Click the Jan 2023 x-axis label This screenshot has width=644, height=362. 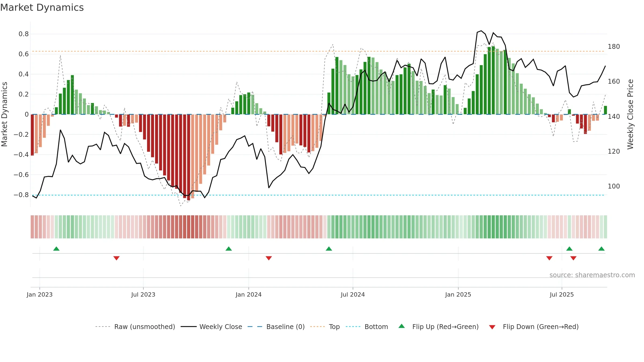[40, 294]
